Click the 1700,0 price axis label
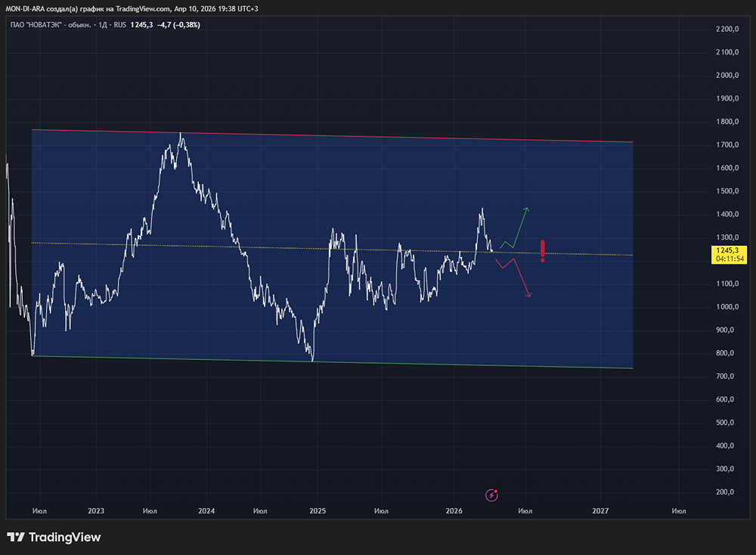The width and height of the screenshot is (756, 555). (x=727, y=144)
